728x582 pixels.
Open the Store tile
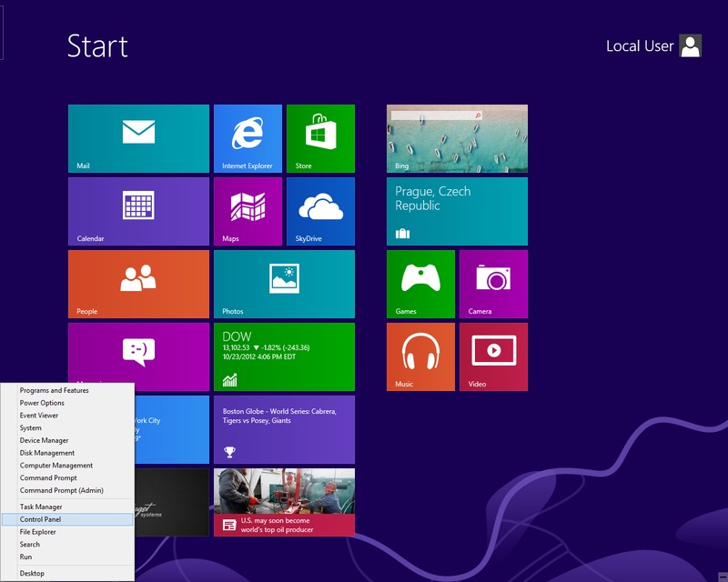point(320,138)
